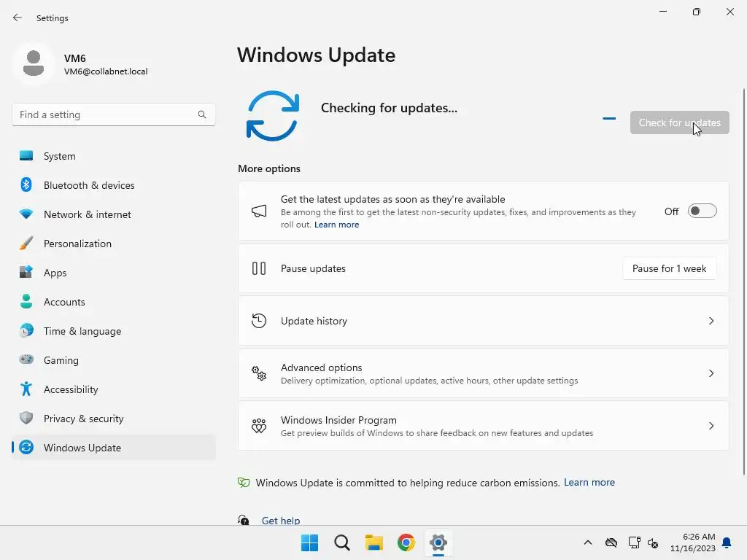Open Accessibility settings

coord(115,389)
